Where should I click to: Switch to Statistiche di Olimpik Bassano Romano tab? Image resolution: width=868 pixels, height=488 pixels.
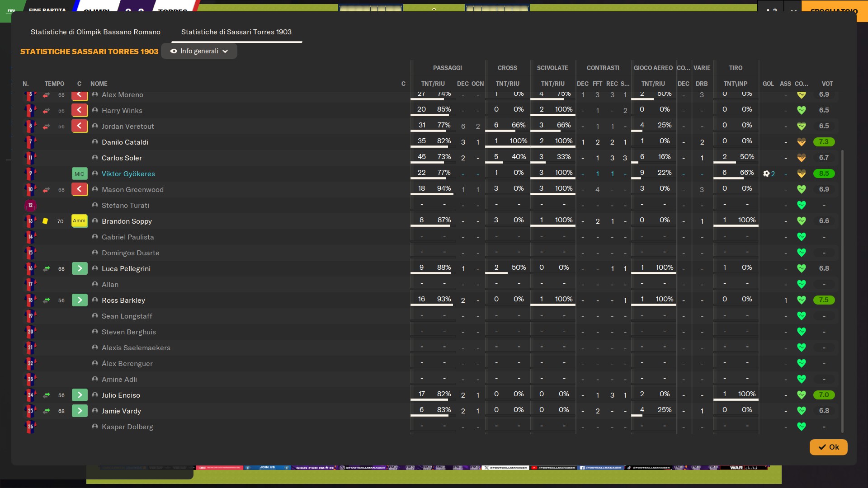tap(95, 32)
